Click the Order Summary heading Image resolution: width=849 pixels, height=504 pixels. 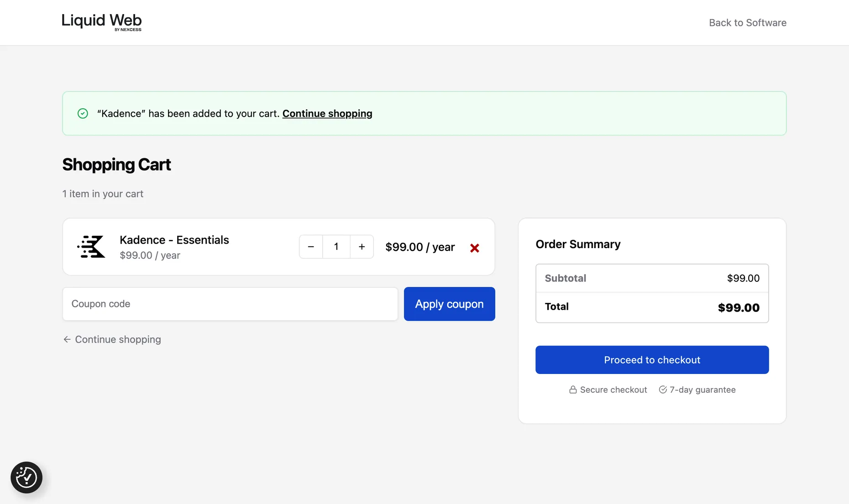pyautogui.click(x=578, y=244)
